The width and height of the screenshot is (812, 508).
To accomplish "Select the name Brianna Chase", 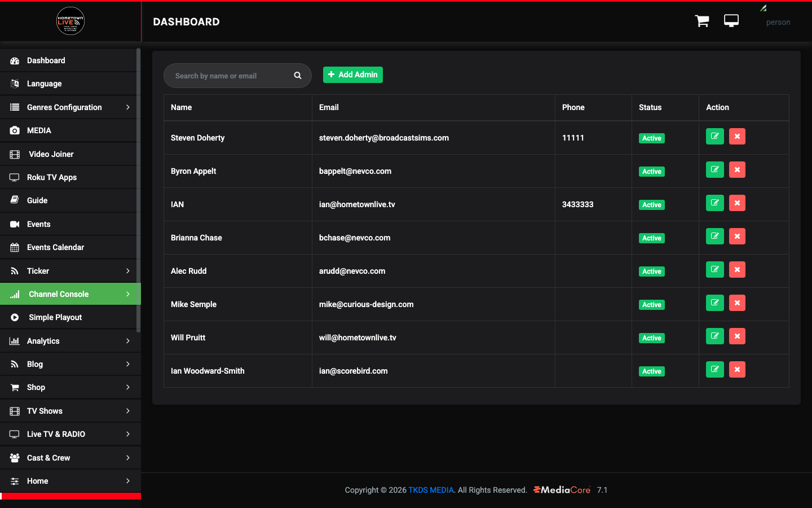I will coord(196,238).
